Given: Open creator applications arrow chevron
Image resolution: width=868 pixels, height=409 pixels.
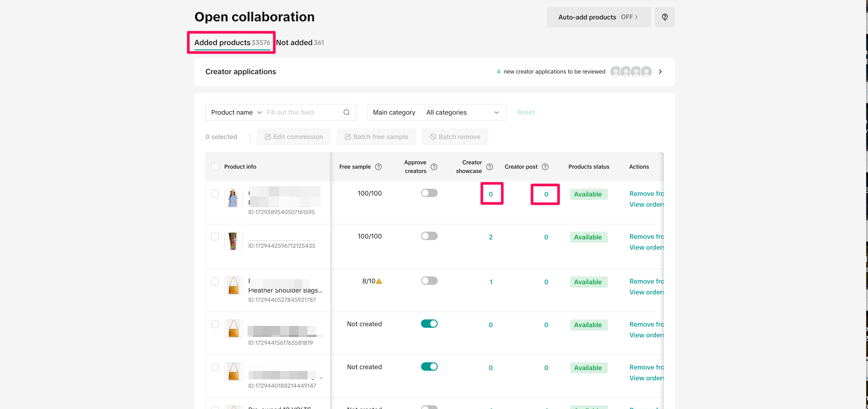Looking at the screenshot, I should click(660, 71).
